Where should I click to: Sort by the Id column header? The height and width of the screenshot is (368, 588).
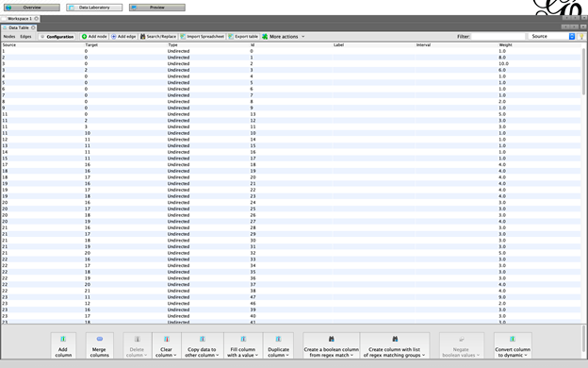(x=291, y=45)
